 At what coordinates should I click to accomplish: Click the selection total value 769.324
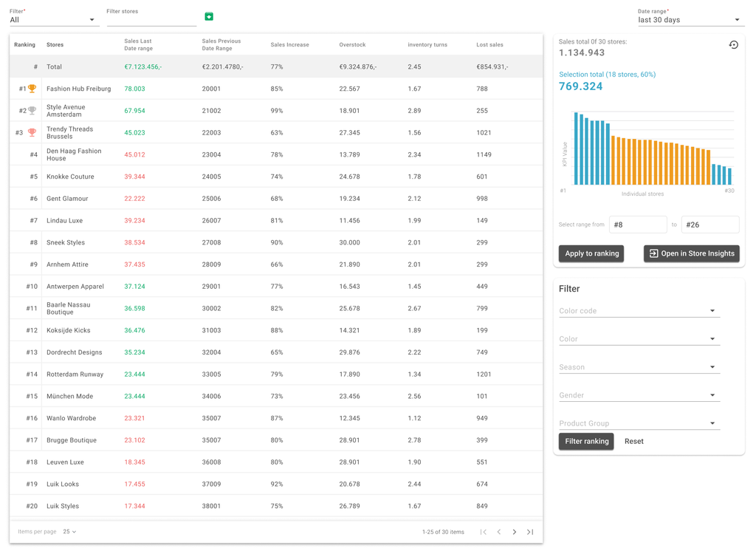pyautogui.click(x=580, y=86)
